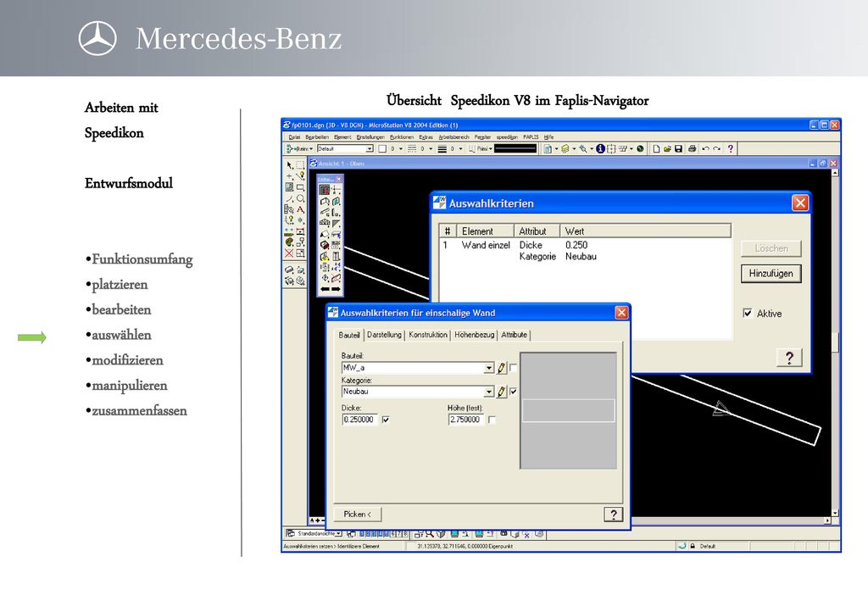Click in the Höhe (fest) input field
Viewport: 868px width, 601px height.
(x=466, y=420)
